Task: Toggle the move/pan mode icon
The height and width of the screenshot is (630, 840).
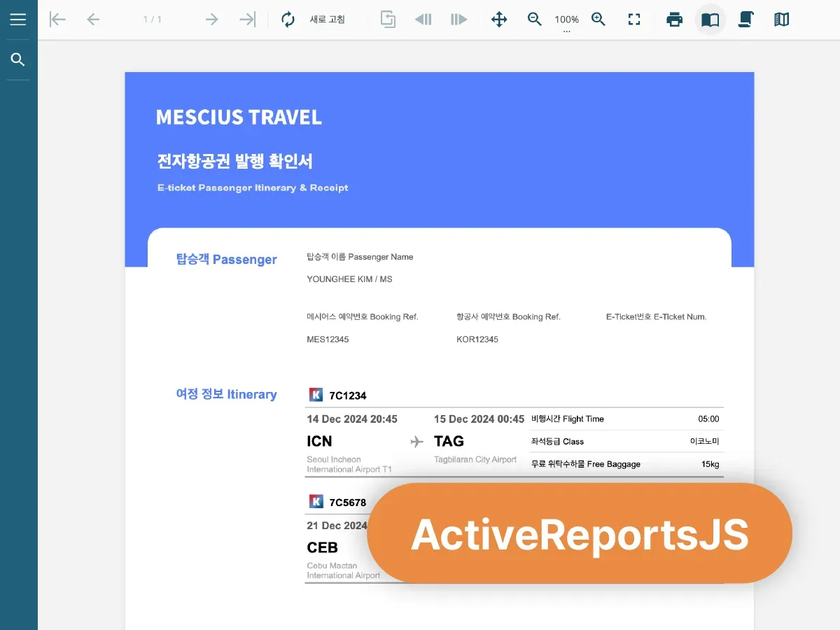Action: (x=499, y=20)
